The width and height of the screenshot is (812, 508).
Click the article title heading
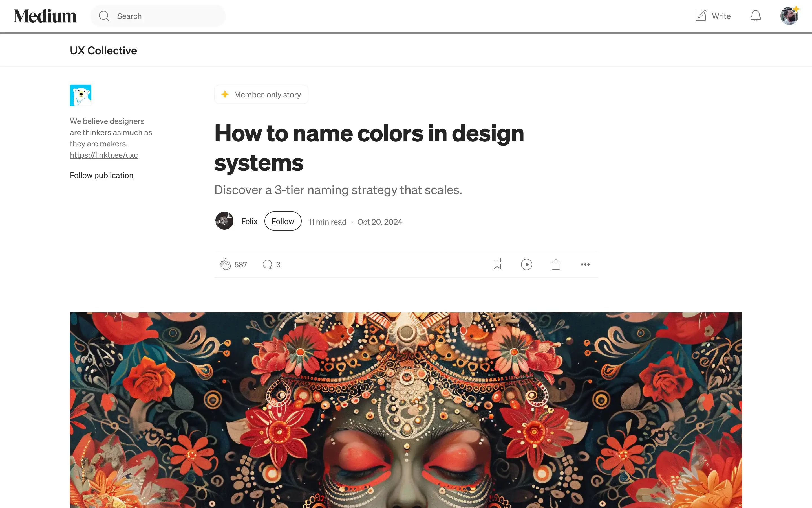[x=369, y=148]
